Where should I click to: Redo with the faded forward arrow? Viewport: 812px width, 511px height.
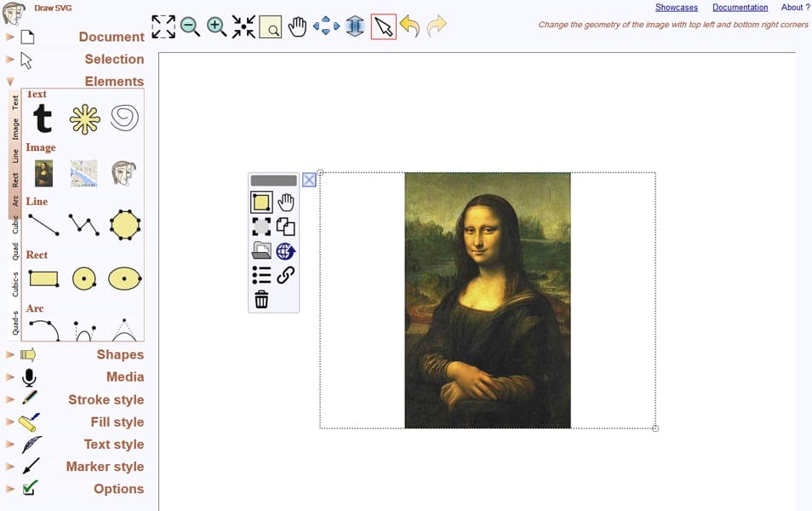click(437, 26)
